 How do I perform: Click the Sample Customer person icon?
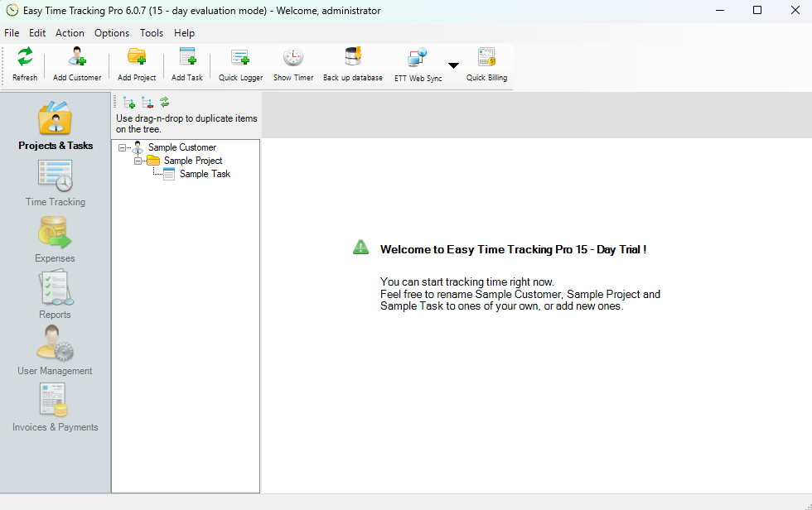(x=138, y=147)
